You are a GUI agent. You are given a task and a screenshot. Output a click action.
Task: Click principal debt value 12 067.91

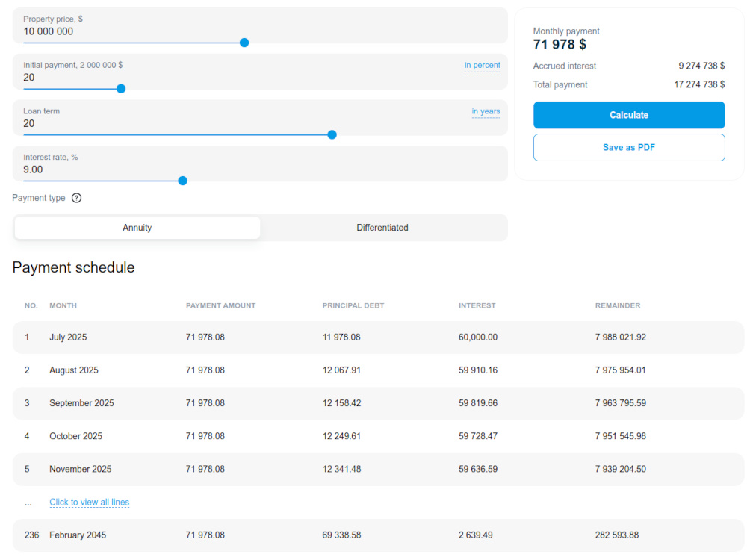[x=341, y=370]
